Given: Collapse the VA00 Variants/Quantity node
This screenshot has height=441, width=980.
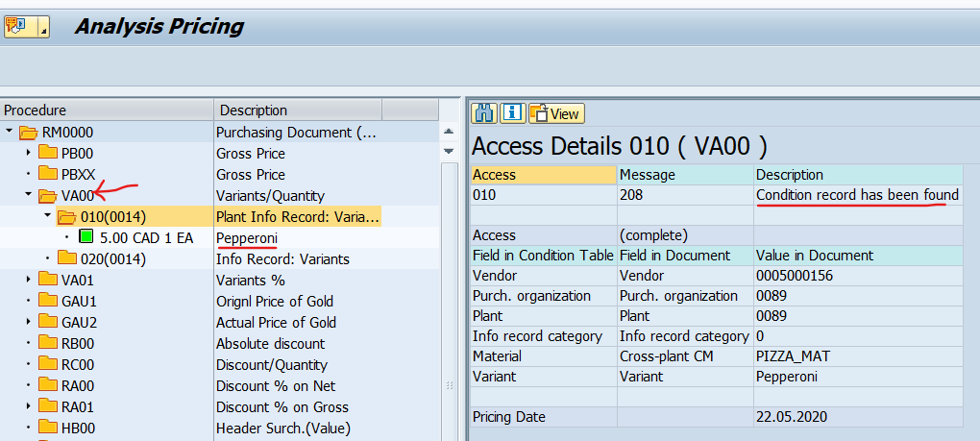Looking at the screenshot, I should (28, 196).
